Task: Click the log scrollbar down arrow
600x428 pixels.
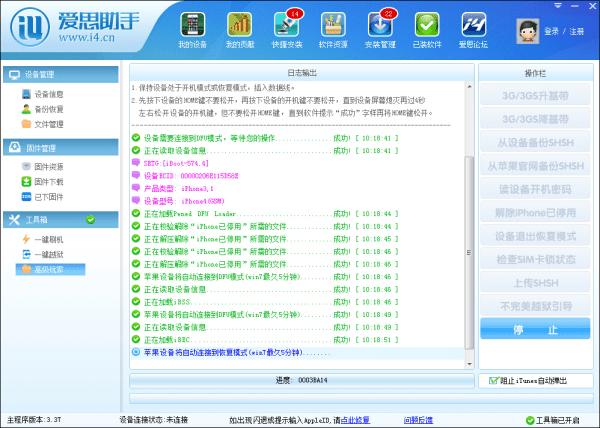Action: click(469, 364)
